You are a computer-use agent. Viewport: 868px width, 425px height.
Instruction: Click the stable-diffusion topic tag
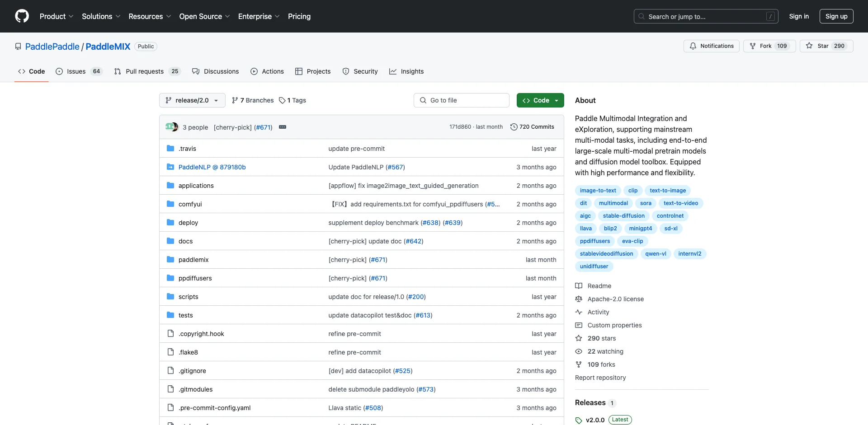624,216
